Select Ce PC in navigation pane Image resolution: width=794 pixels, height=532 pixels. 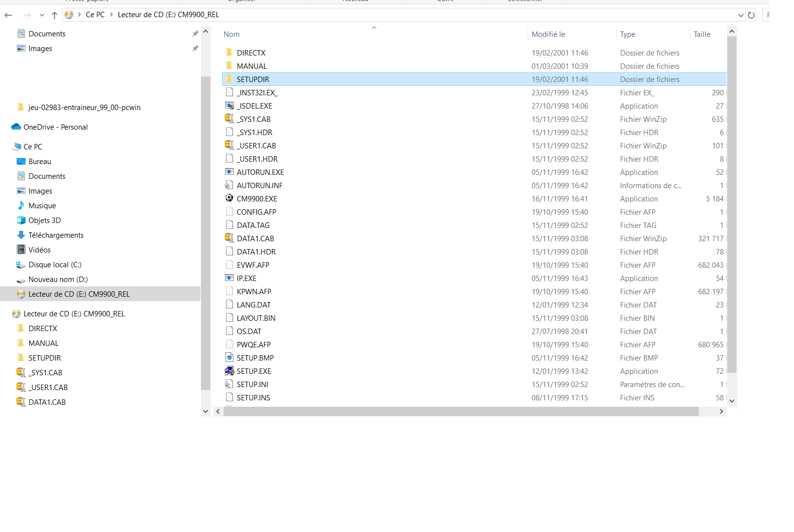point(33,147)
